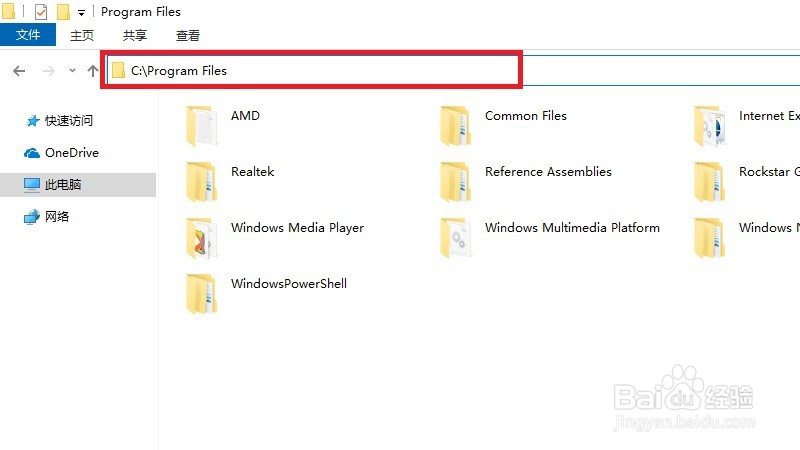Select the Reference Assemblies folder name
The width and height of the screenshot is (800, 450).
(x=548, y=172)
